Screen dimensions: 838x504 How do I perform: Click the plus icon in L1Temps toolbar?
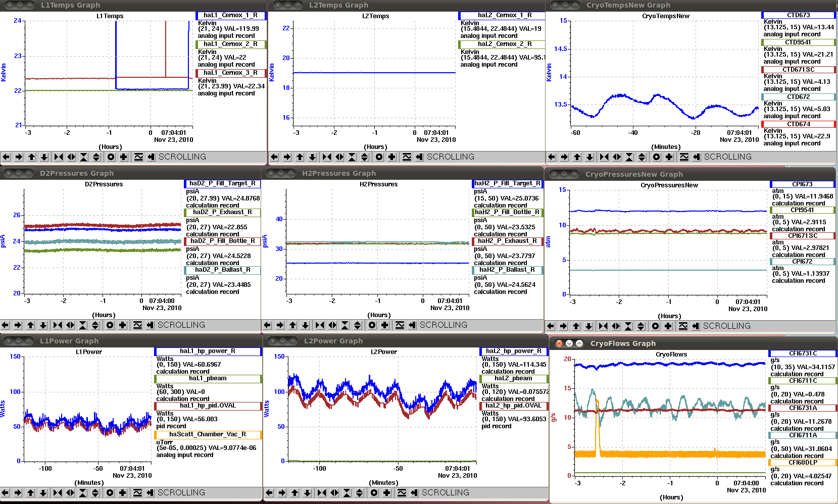point(124,157)
